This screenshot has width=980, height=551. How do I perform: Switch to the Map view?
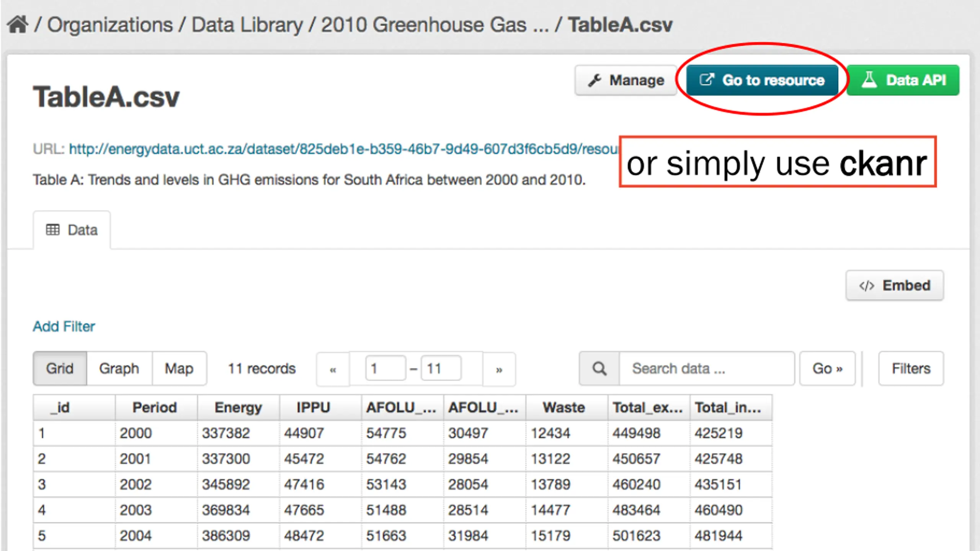(179, 368)
